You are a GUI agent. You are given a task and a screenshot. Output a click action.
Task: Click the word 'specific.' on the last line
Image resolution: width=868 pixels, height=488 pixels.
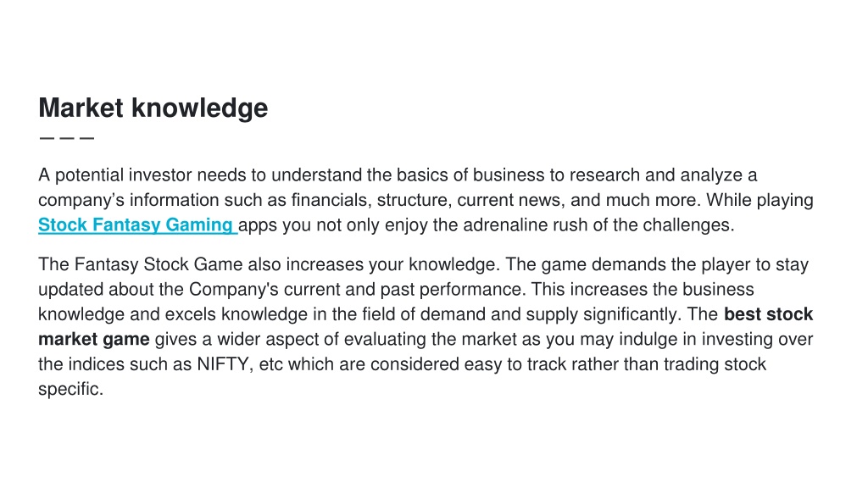[x=71, y=389]
